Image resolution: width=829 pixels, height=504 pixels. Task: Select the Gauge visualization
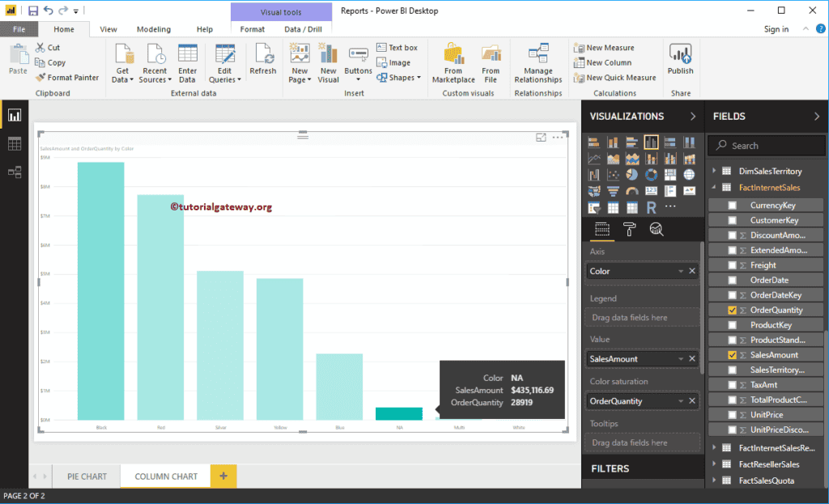tap(631, 191)
